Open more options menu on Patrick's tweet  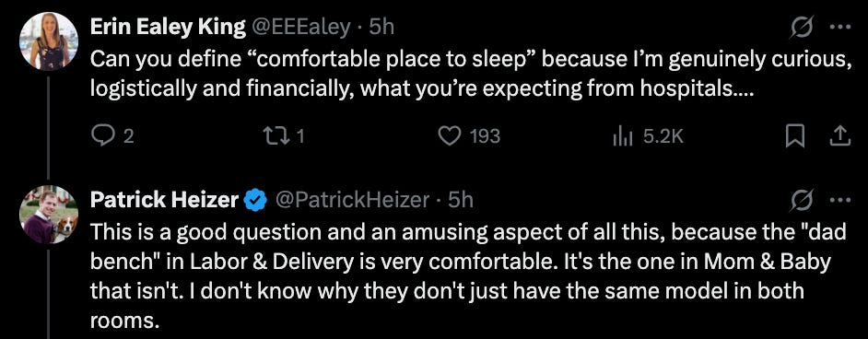point(839,200)
